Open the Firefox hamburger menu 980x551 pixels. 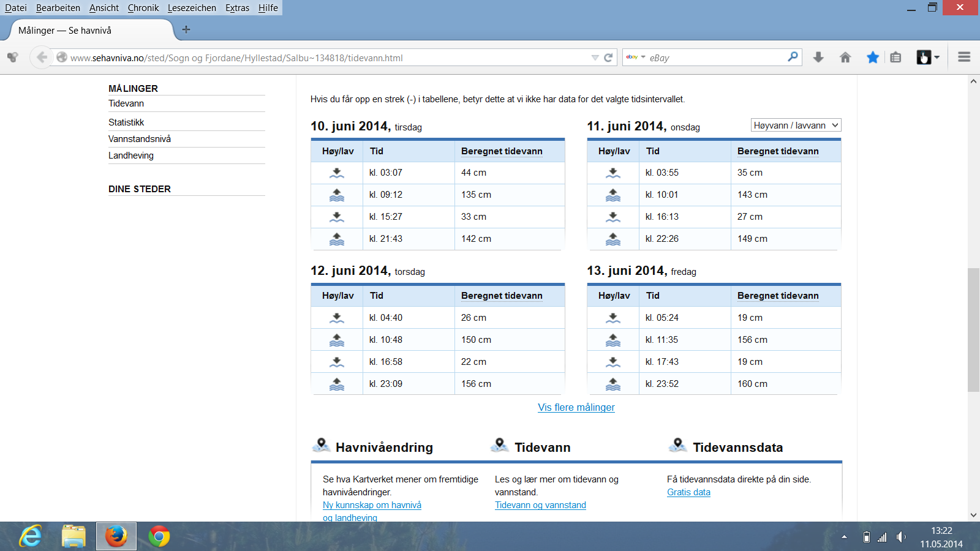[964, 57]
